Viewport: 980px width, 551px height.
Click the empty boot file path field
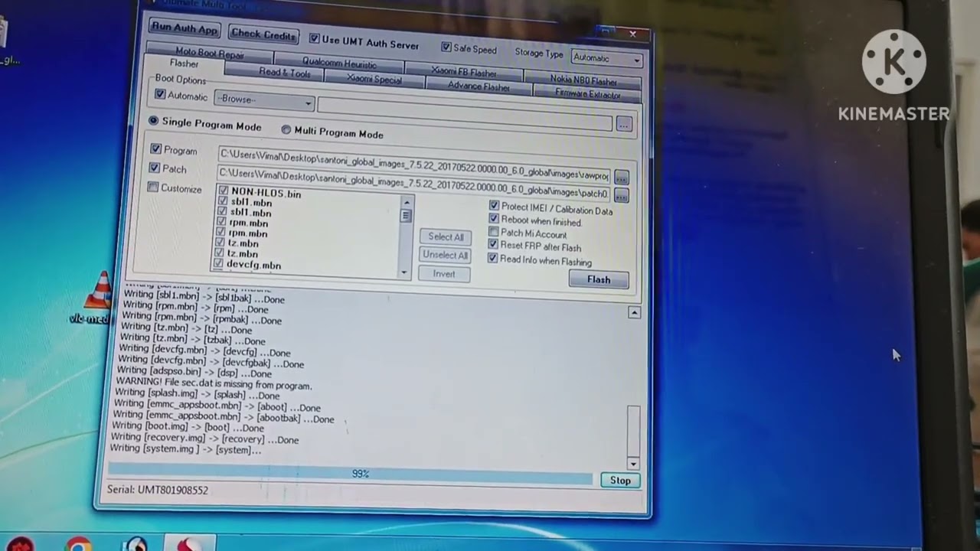pyautogui.click(x=464, y=113)
